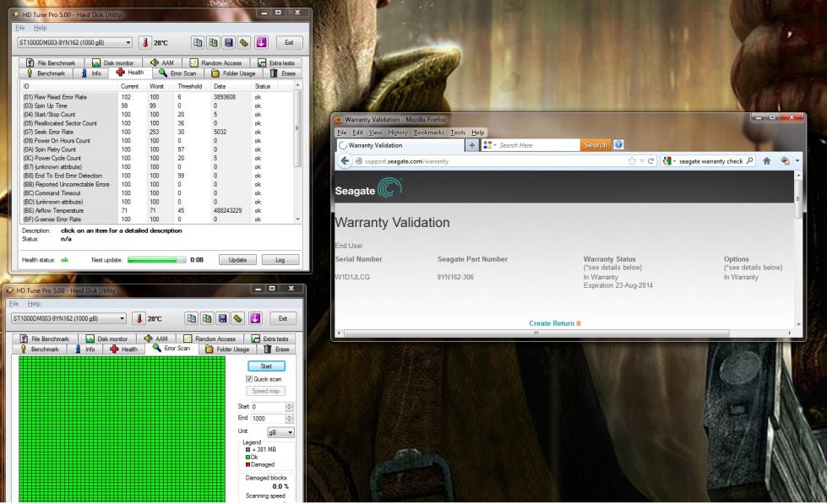This screenshot has height=504, width=827.
Task: Bookmark the page with the star icon
Action: click(632, 160)
